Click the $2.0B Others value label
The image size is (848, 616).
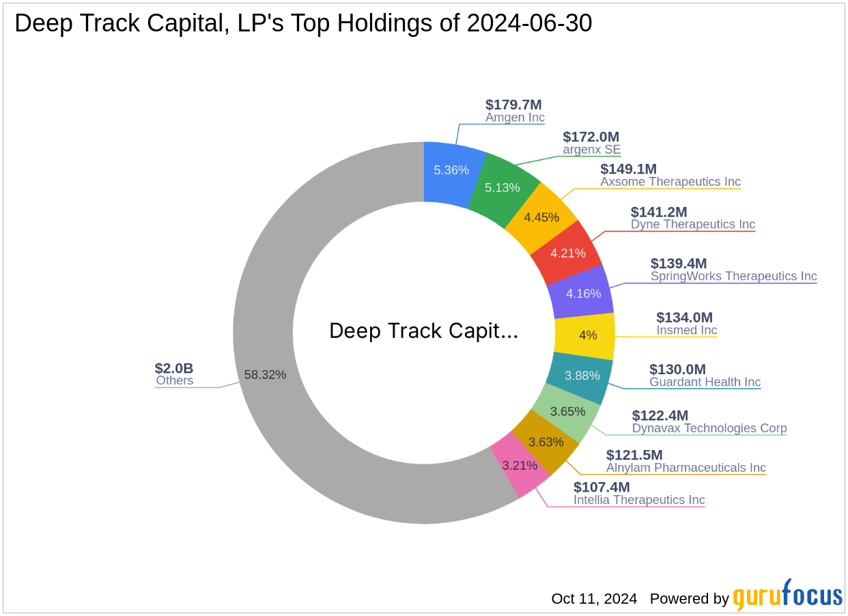pos(173,369)
